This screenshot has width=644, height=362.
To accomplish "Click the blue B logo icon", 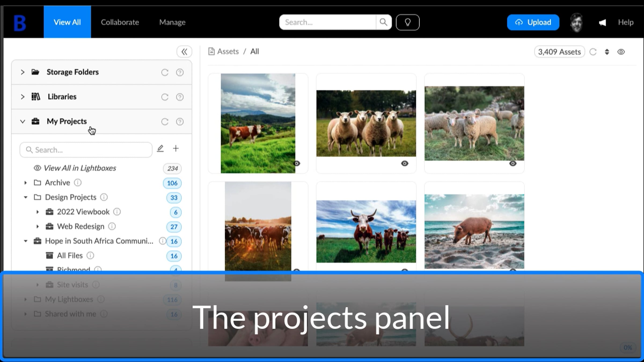I will [x=20, y=23].
